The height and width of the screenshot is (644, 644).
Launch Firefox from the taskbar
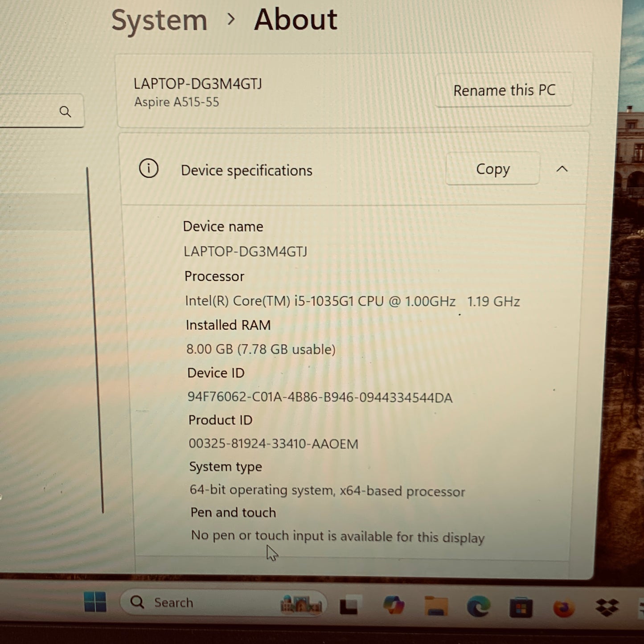tap(563, 608)
